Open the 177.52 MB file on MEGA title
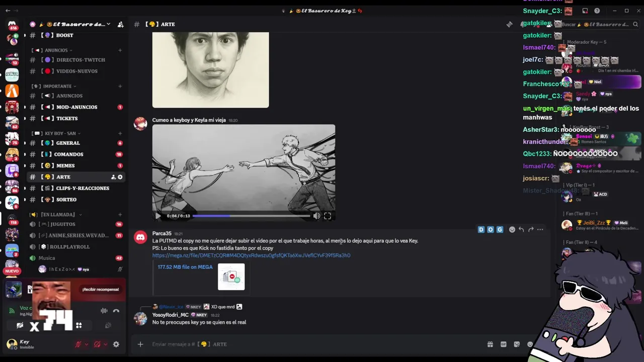 click(x=185, y=267)
